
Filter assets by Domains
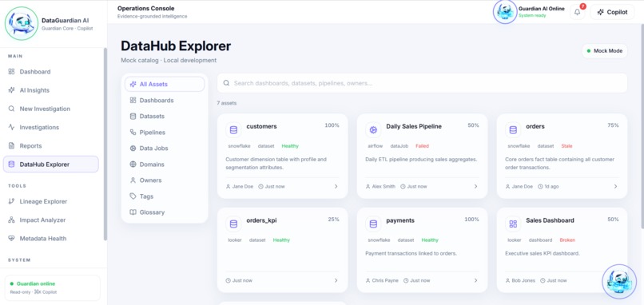(x=165, y=164)
